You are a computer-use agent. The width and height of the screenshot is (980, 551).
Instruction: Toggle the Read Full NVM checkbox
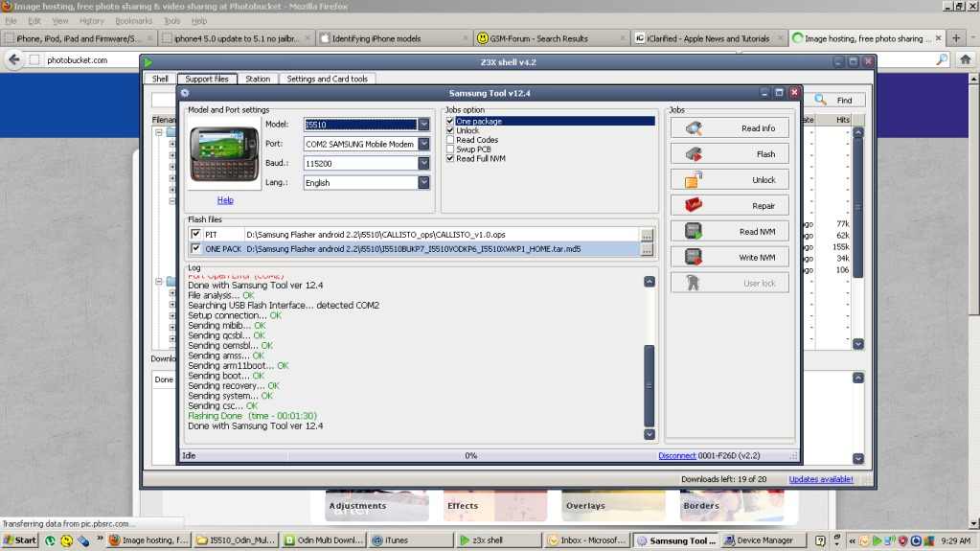pyautogui.click(x=450, y=159)
